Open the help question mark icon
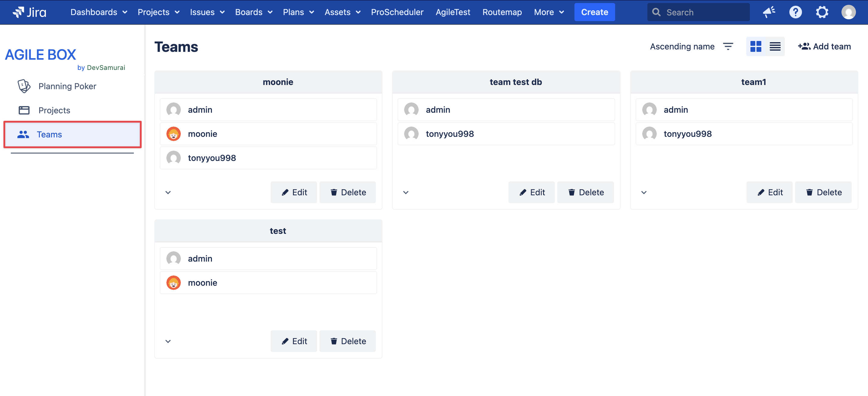Viewport: 868px width, 396px height. 795,12
